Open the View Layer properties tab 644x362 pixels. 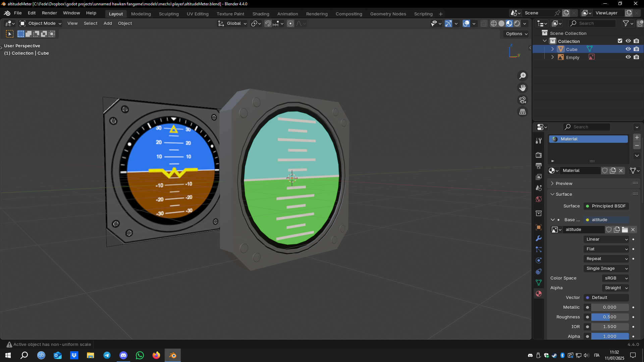pos(539,177)
